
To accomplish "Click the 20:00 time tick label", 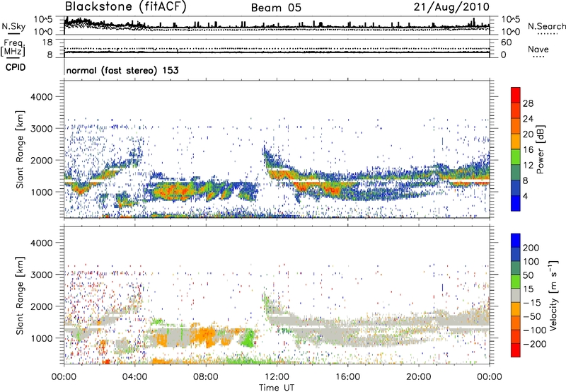I will point(419,377).
